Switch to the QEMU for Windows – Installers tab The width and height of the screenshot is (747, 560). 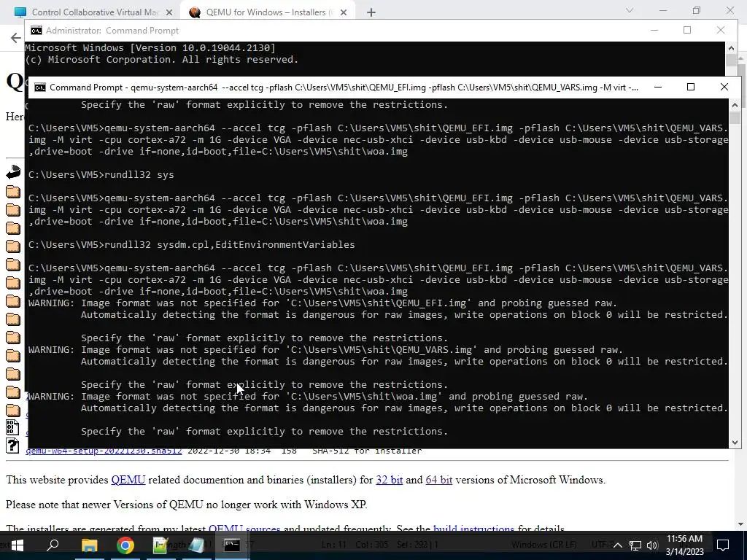click(268, 12)
